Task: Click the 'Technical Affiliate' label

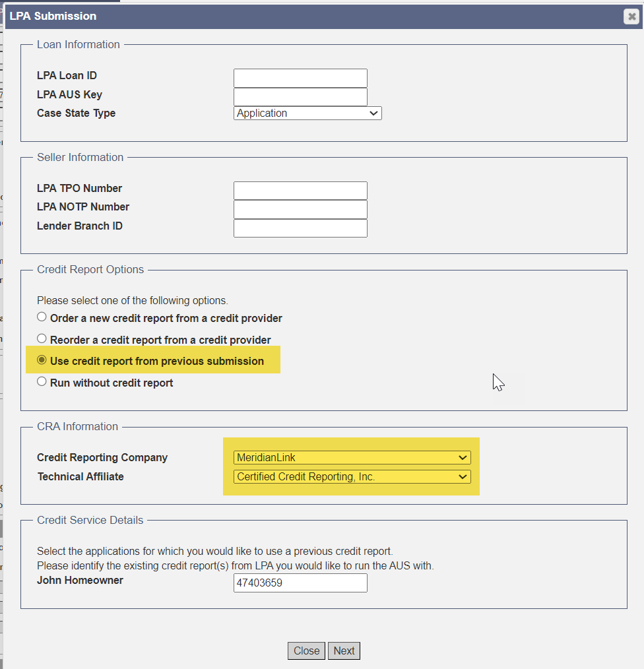Action: click(x=80, y=476)
